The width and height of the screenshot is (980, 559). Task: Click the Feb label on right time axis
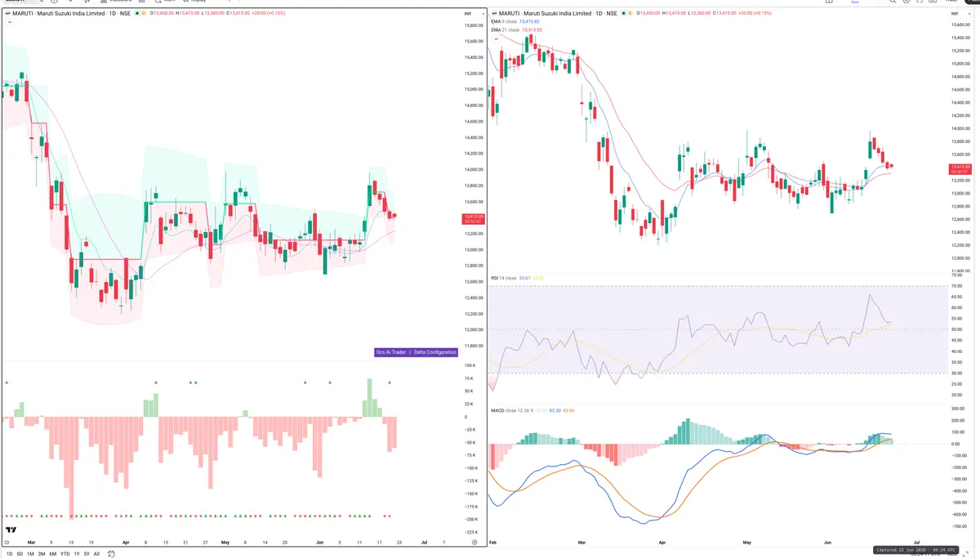[x=493, y=542]
